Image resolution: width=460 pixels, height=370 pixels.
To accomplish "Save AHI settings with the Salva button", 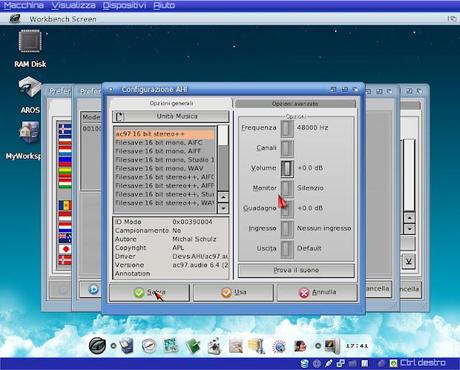I will pos(149,293).
